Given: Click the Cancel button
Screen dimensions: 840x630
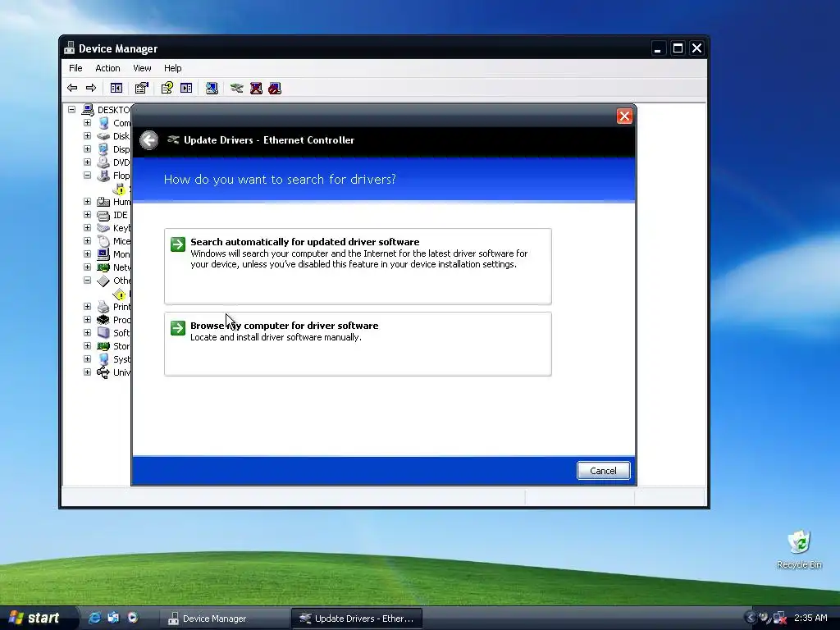Looking at the screenshot, I should (x=603, y=471).
